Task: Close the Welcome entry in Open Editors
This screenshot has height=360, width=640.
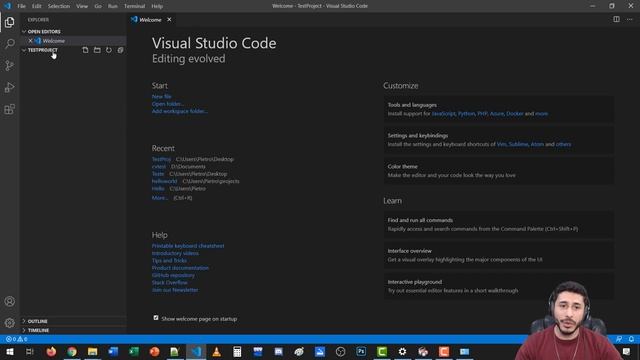Action: [x=30, y=41]
